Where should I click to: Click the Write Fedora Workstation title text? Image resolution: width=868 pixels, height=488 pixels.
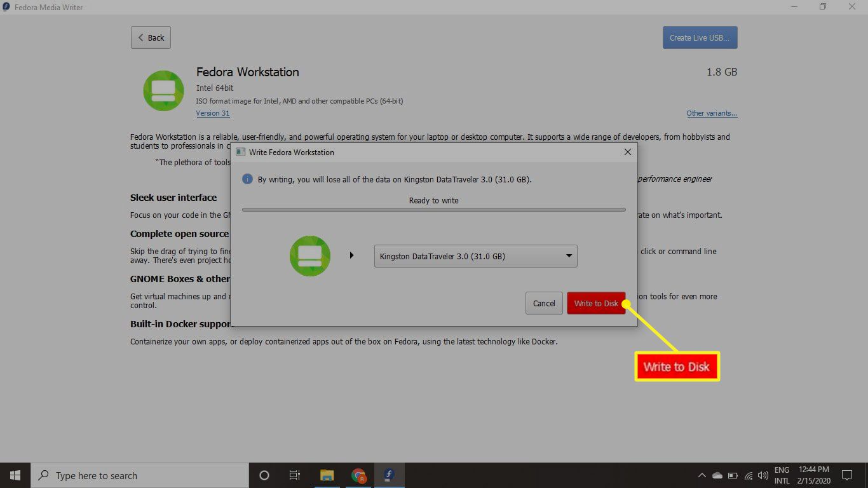[292, 152]
